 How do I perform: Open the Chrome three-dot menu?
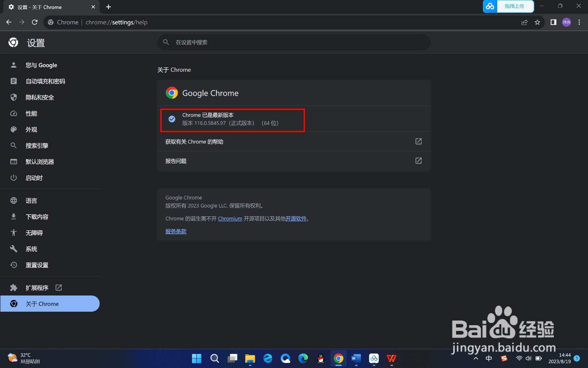coord(579,22)
